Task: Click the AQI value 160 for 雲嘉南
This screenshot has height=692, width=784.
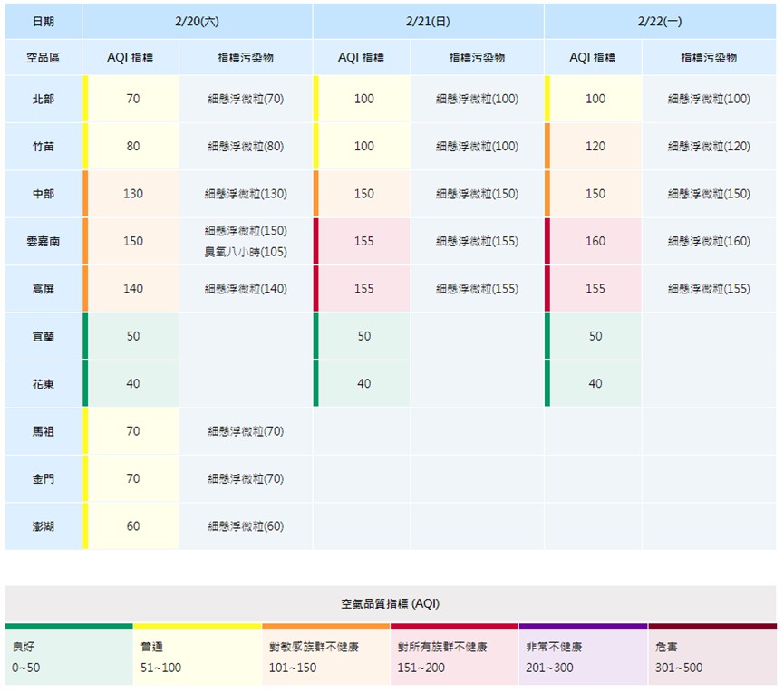Action: coord(595,241)
